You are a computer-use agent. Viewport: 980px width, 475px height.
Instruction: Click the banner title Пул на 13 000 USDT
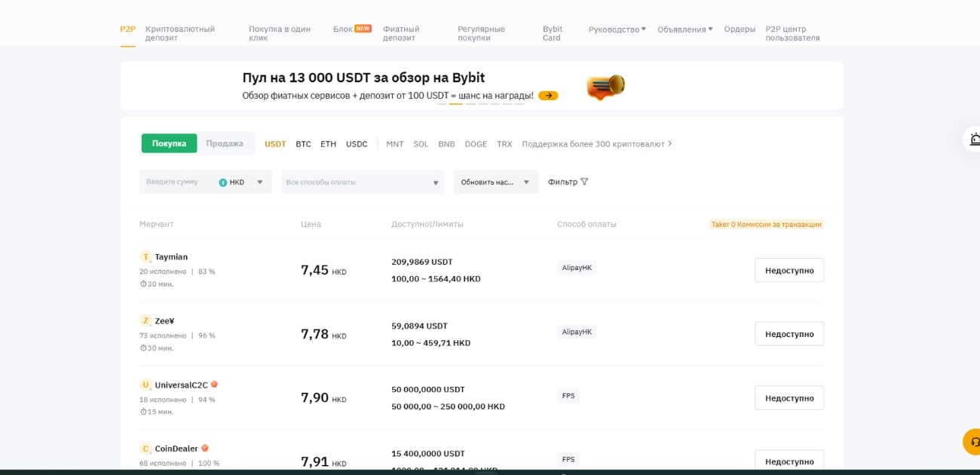363,78
